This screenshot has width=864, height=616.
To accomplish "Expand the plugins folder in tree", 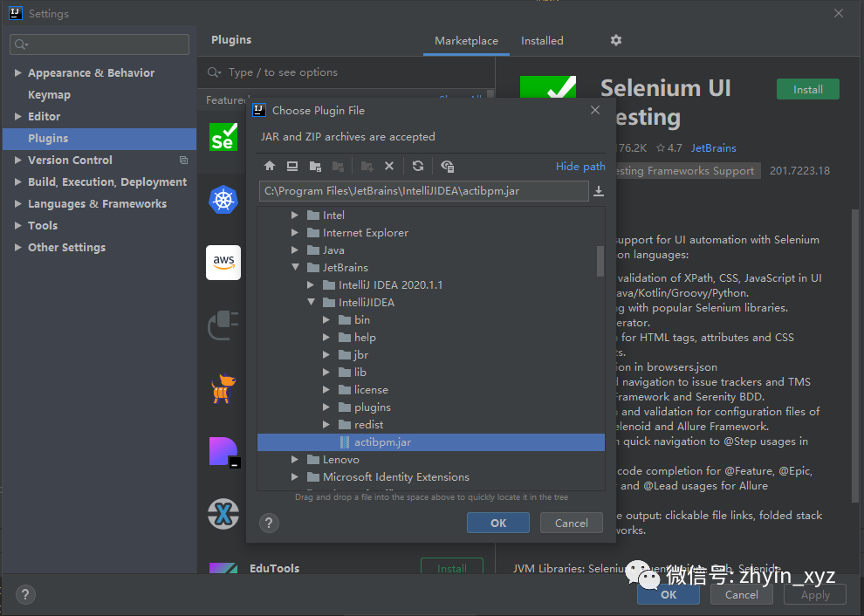I will click(326, 407).
